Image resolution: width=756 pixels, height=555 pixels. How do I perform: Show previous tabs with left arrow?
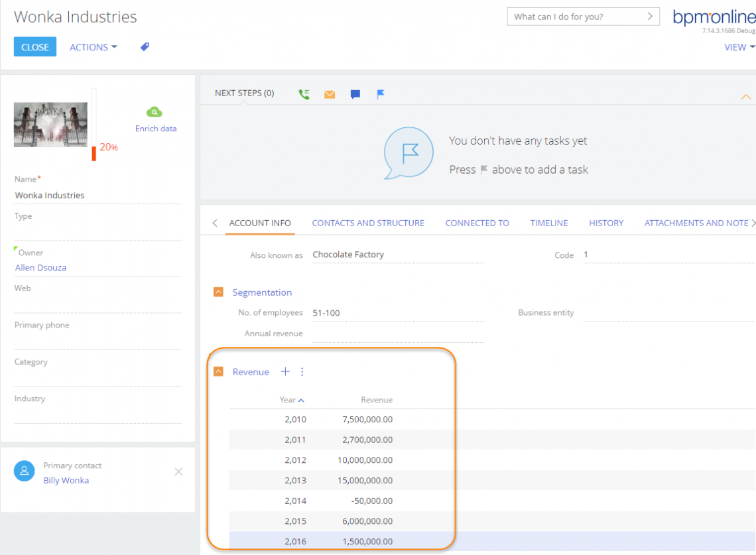(x=215, y=223)
